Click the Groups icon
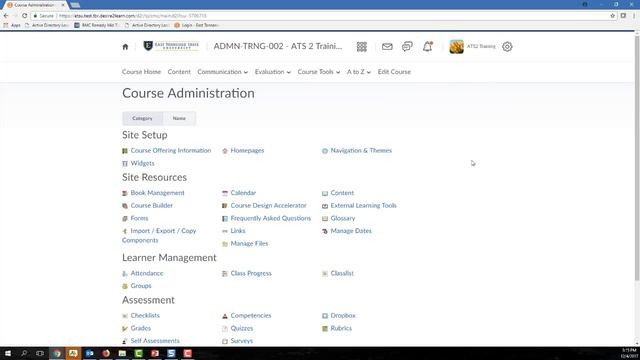The height and width of the screenshot is (360, 640). [125, 286]
